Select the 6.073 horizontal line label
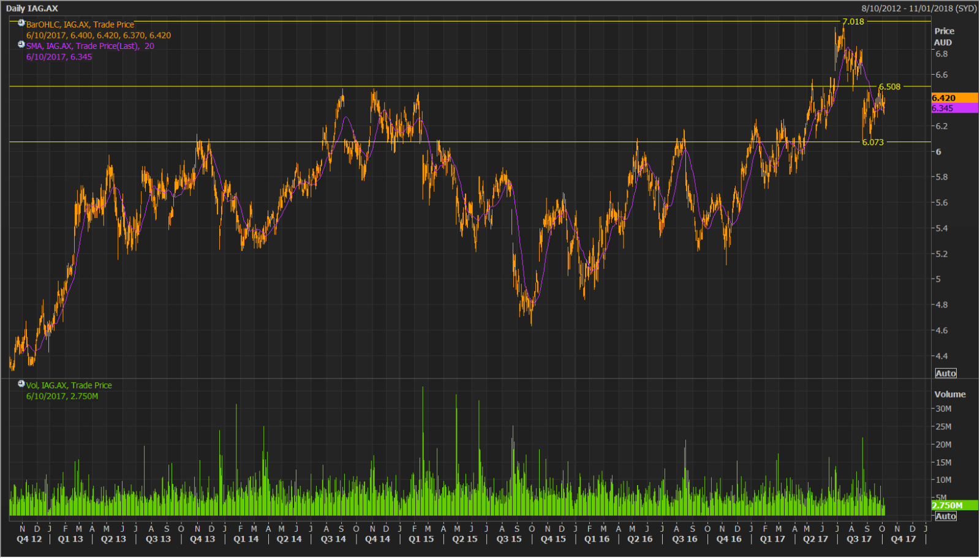The width and height of the screenshot is (980, 558). (873, 142)
